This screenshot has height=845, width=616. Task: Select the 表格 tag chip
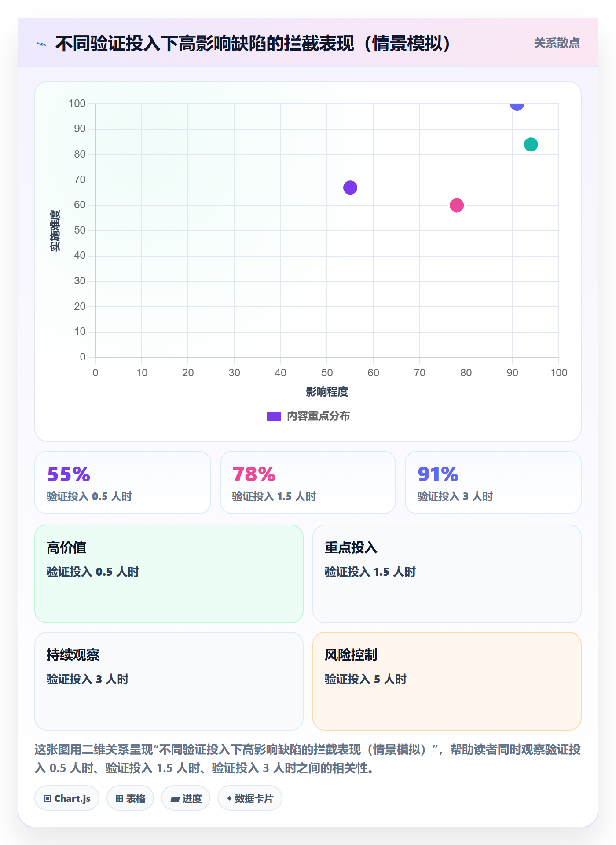[x=130, y=798]
